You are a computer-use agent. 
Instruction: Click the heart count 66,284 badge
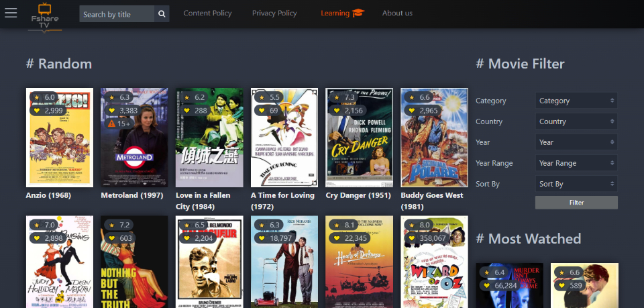pyautogui.click(x=500, y=285)
